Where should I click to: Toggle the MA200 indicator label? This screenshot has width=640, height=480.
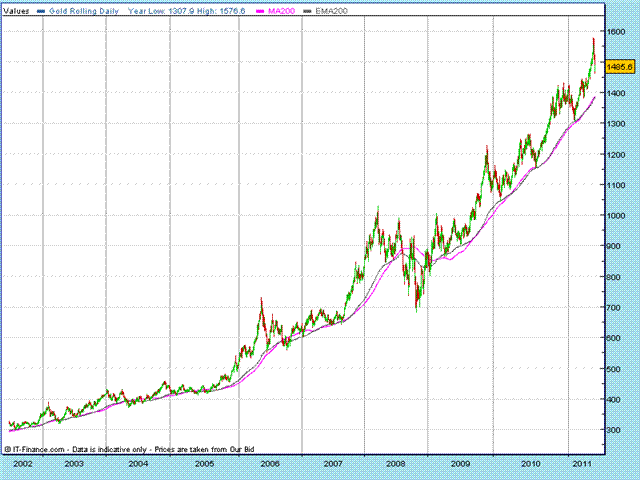274,9
